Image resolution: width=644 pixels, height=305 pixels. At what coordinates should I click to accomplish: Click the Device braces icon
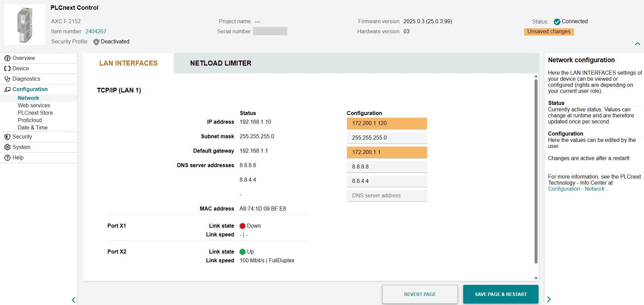pyautogui.click(x=7, y=69)
